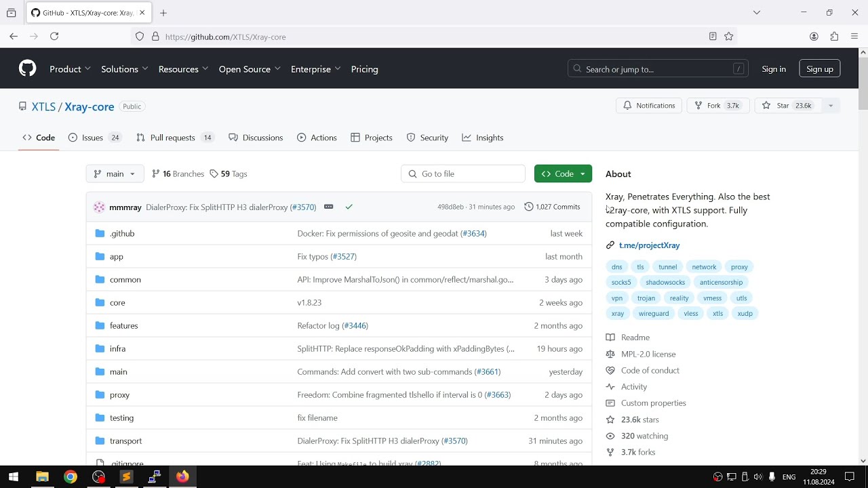Viewport: 868px width, 488px height.
Task: Open Firefox account icon
Action: point(814,37)
